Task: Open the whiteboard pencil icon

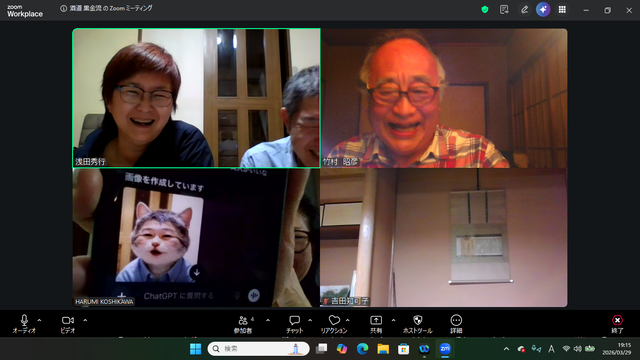Action: point(524,9)
